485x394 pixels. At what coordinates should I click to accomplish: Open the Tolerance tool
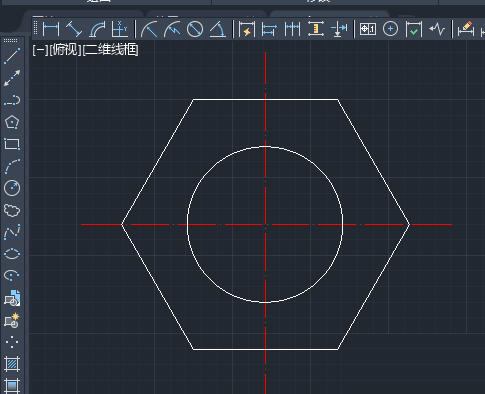pos(368,29)
